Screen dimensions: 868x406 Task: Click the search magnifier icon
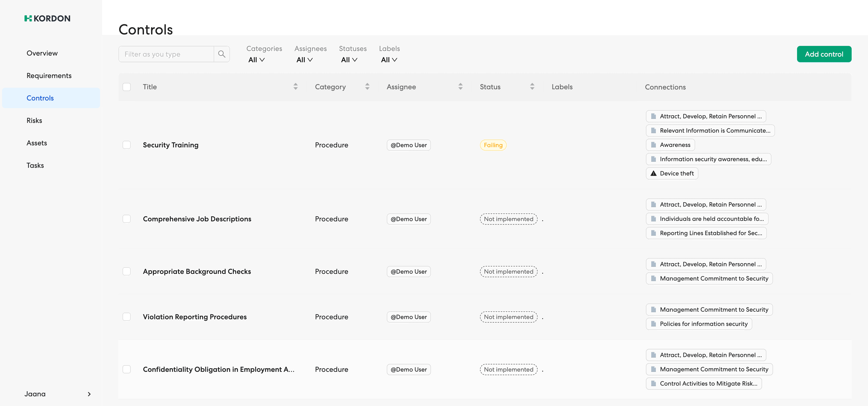point(221,54)
